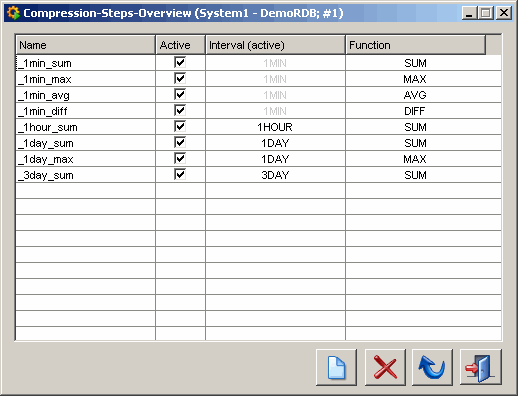Screen dimensions: 518x396
Task: Click the Function column header
Action: click(x=415, y=45)
